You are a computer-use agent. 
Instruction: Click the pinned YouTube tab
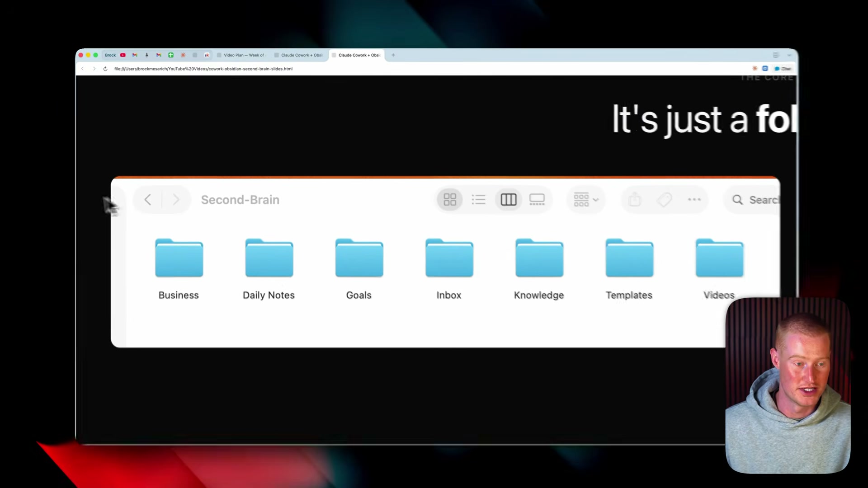123,55
